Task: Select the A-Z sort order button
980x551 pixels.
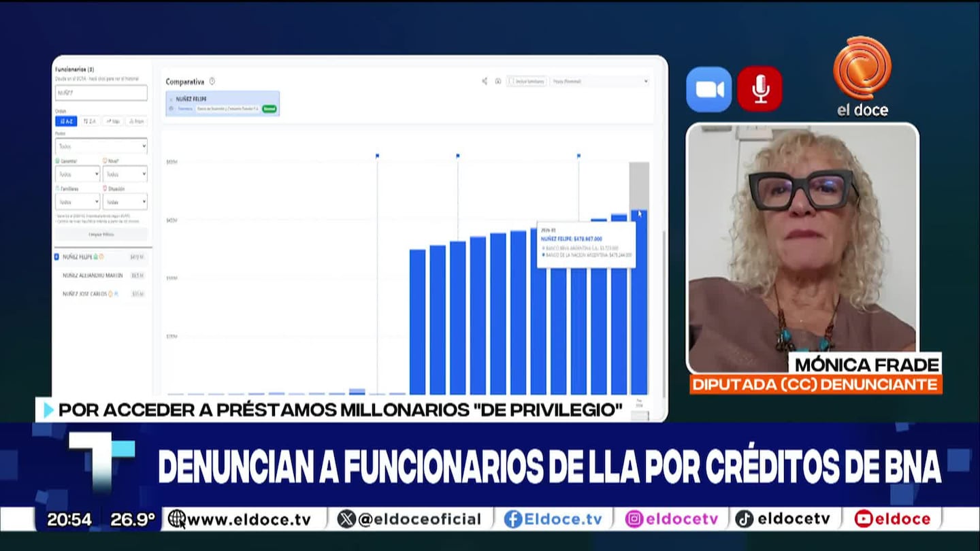Action: pyautogui.click(x=66, y=121)
